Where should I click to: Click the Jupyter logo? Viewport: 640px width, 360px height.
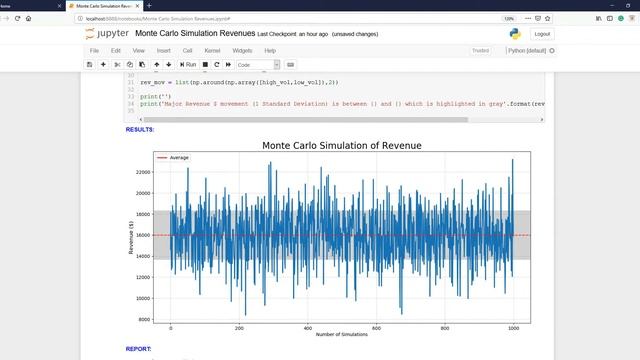click(x=107, y=33)
